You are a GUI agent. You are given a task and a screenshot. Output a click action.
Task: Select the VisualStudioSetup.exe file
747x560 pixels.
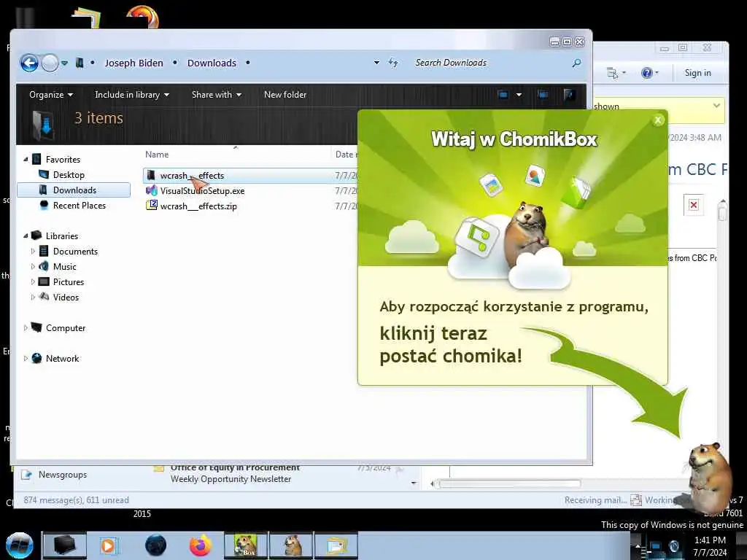[202, 190]
